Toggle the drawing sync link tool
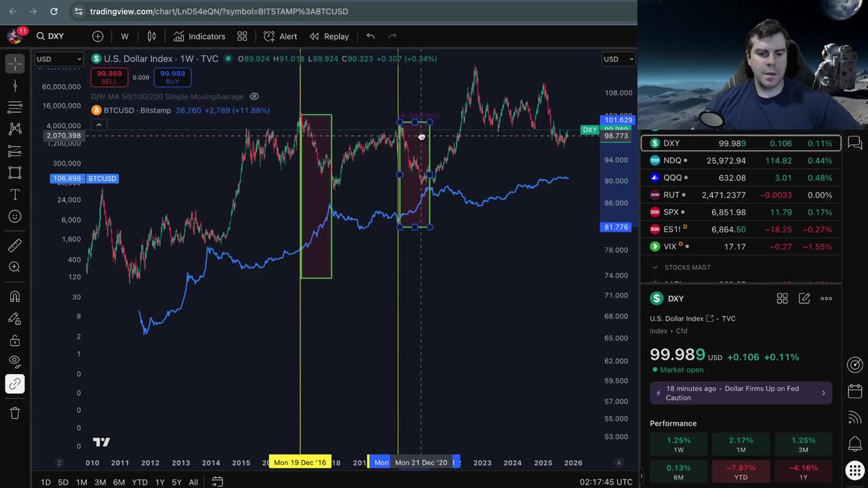Screen dimensions: 868x488 (x=15, y=384)
